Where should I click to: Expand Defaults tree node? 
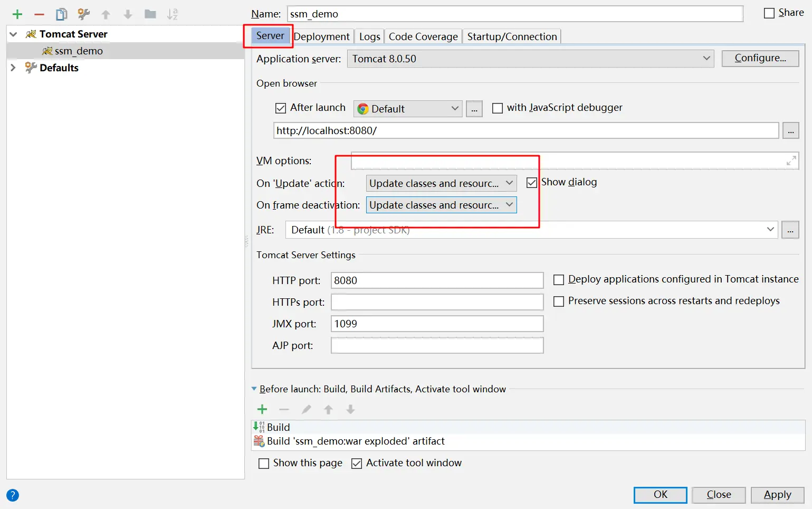[x=13, y=68]
